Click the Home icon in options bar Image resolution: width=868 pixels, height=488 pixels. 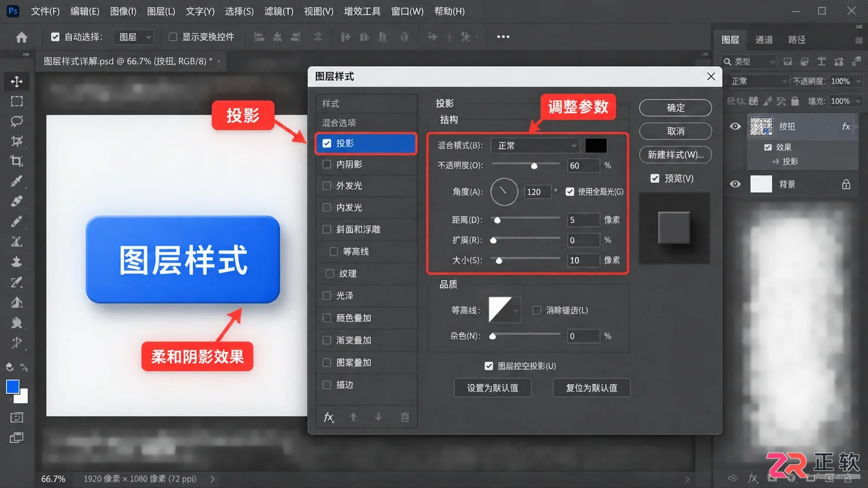tap(22, 37)
